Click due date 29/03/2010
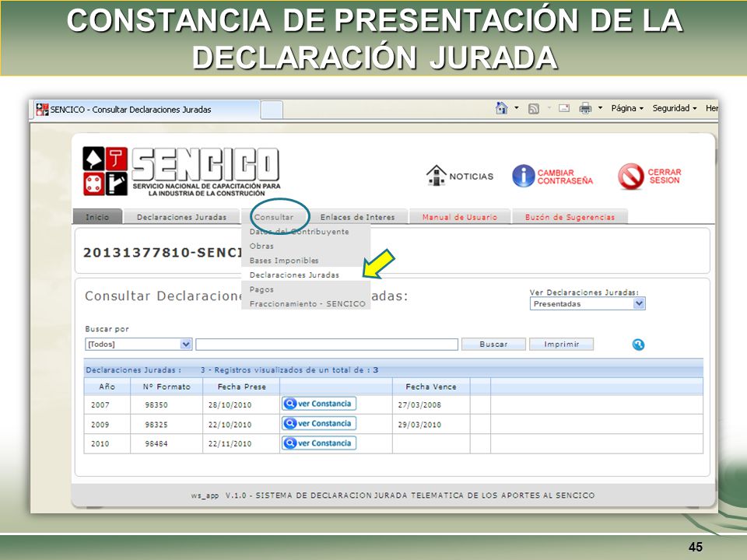The image size is (747, 560). [419, 425]
